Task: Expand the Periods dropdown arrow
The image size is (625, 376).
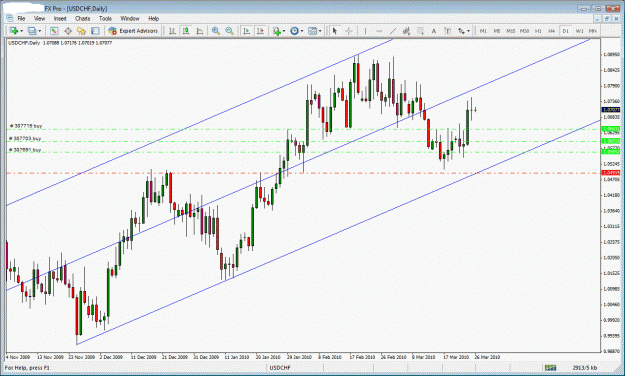Action: tap(302, 31)
